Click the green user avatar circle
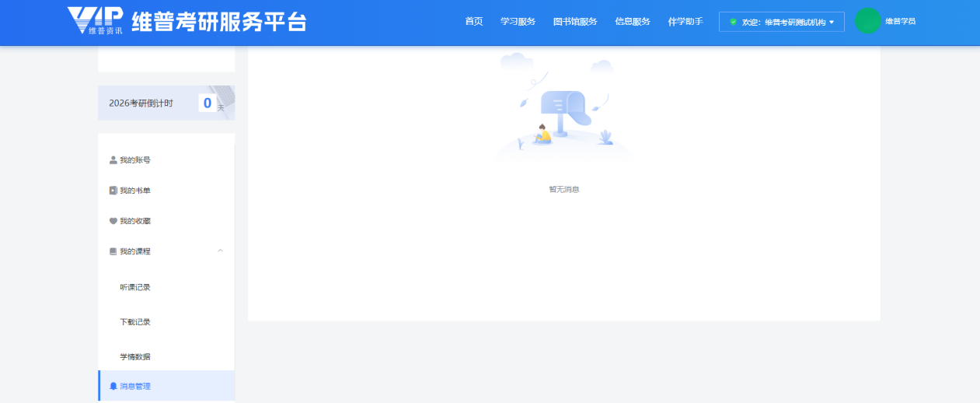This screenshot has width=980, height=403. (x=867, y=21)
